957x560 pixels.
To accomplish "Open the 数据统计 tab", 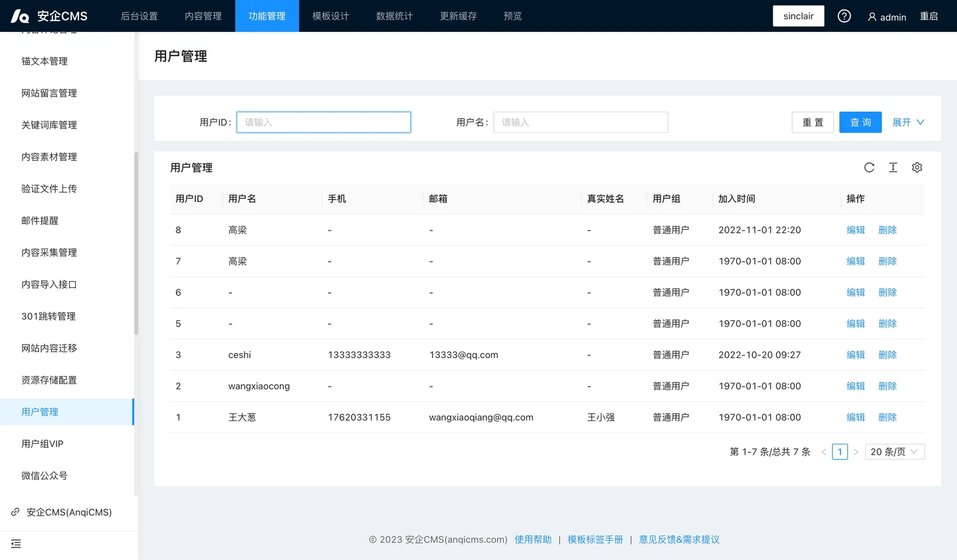I will [x=395, y=16].
